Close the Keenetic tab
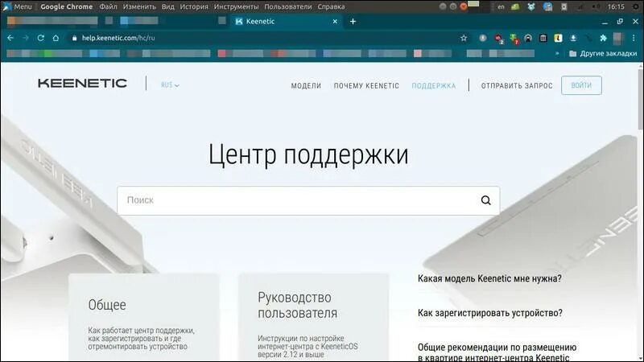 (335, 22)
